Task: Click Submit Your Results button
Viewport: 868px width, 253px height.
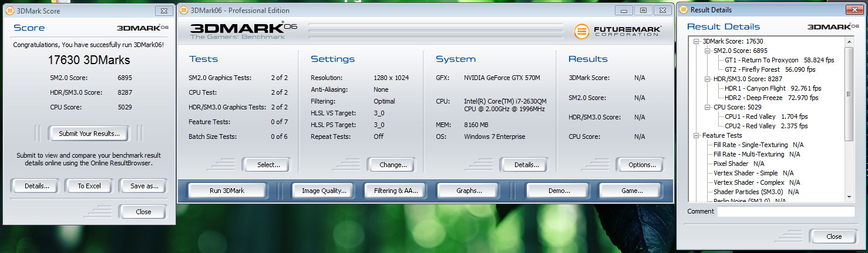Action: pos(89,134)
